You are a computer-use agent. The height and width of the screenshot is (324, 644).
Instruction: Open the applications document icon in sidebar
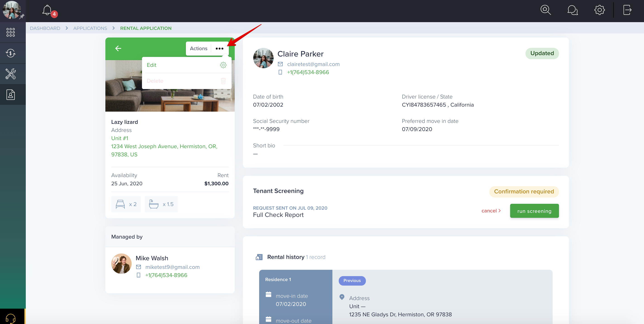click(x=10, y=95)
